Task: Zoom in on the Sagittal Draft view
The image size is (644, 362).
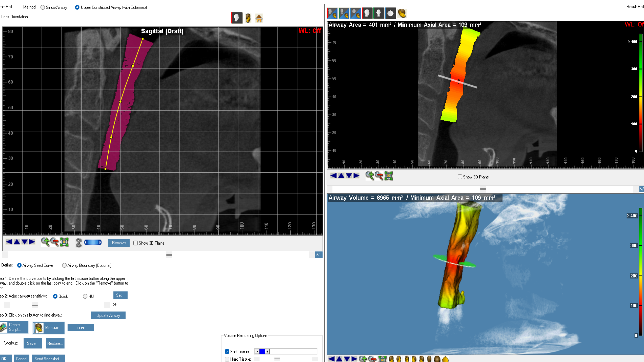Action: coord(45,242)
